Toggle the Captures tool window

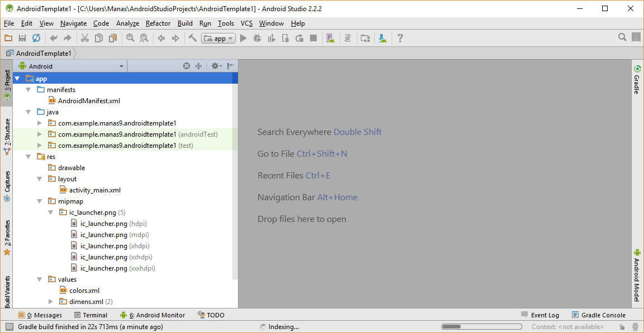(x=7, y=187)
